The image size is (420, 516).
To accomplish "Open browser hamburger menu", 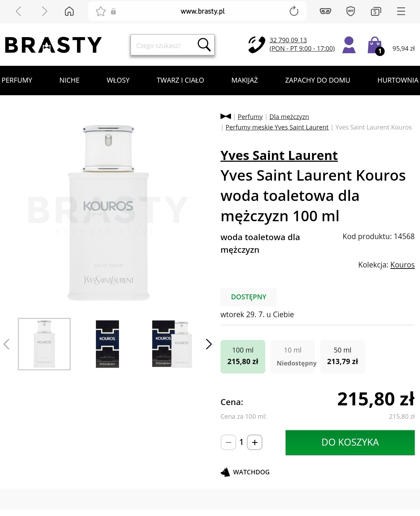I will coord(401,12).
